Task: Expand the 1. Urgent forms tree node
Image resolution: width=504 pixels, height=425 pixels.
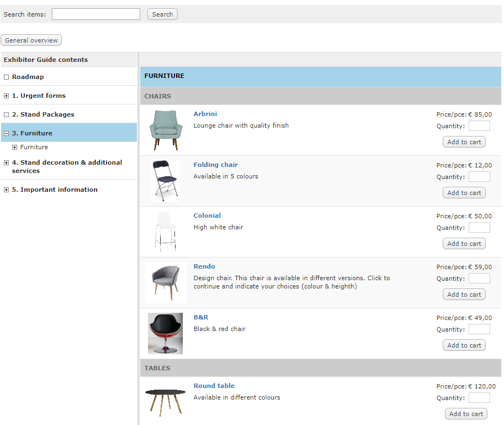Action: point(6,96)
